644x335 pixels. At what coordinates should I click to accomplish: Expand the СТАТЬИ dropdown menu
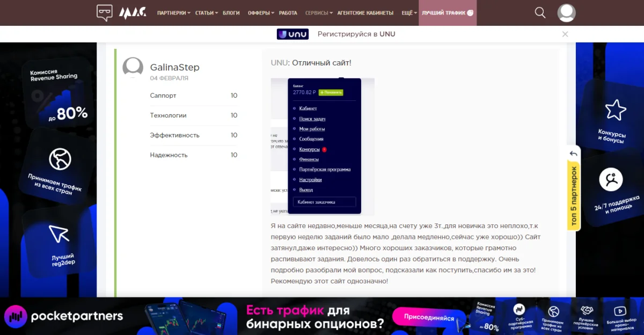tap(206, 13)
